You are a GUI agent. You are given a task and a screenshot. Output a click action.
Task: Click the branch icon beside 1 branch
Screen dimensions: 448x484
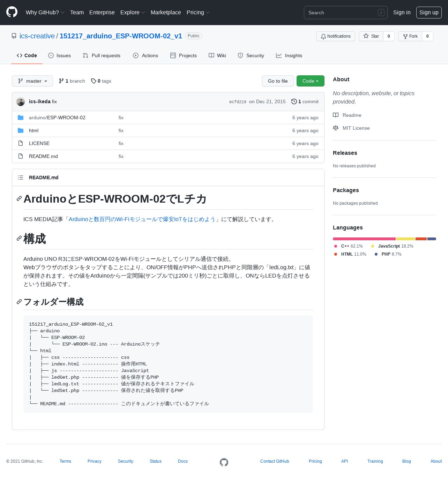click(x=61, y=81)
